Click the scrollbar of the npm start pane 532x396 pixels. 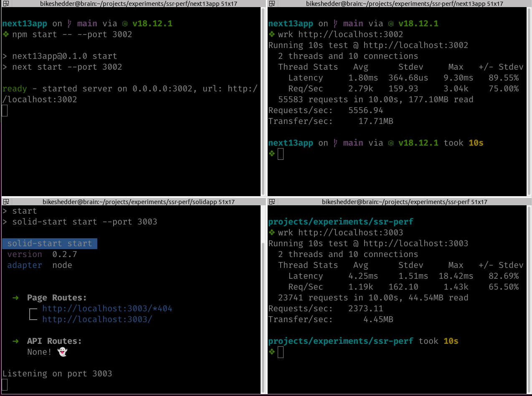point(263,101)
